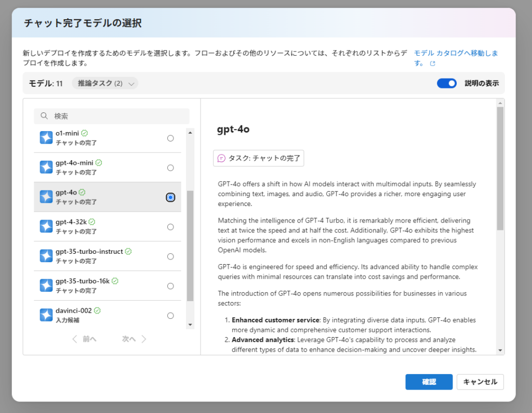The width and height of the screenshot is (532, 413).
Task: Click the verified checkmark beside gpt-4o-mini
Action: (x=99, y=163)
